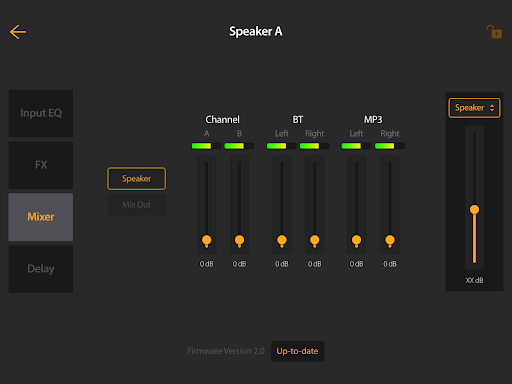Click the Channel A level meter

(x=206, y=146)
